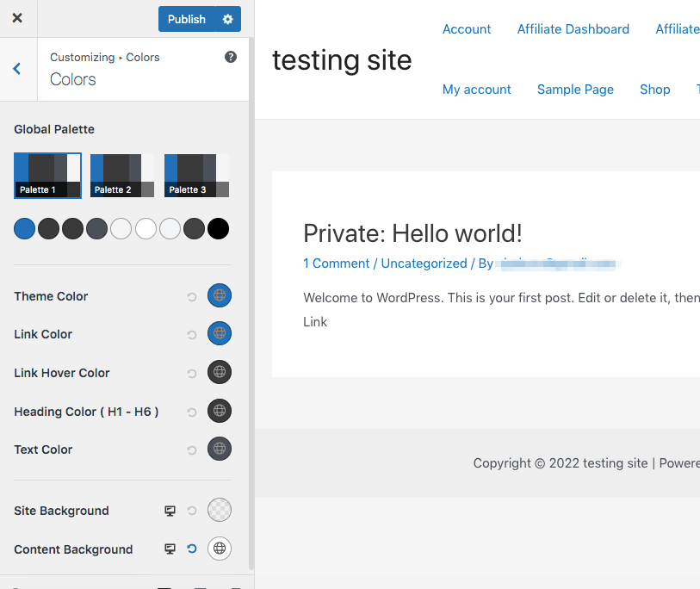Reset the Link Hover Color
Viewport: 700px width, 589px height.
[192, 374]
